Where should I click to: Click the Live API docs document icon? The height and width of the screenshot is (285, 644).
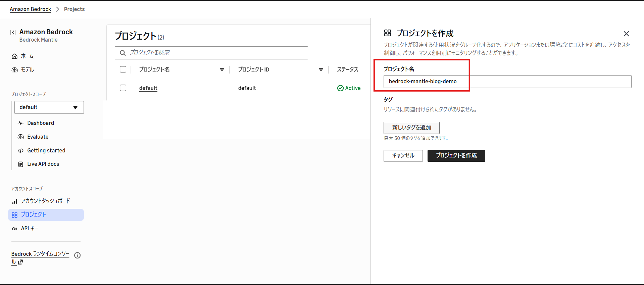[x=21, y=164]
